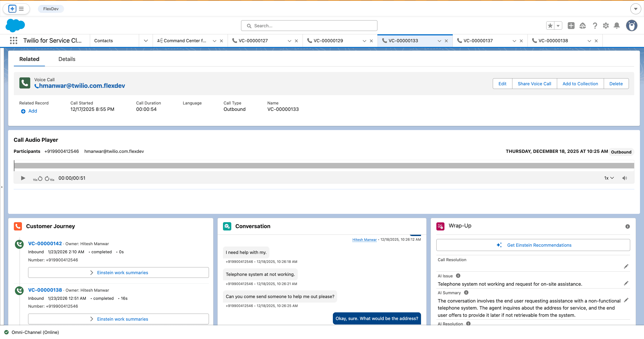Expand Einstein work summaries for VC-00000142
Viewport: 644px width, 339px height.
[118, 272]
